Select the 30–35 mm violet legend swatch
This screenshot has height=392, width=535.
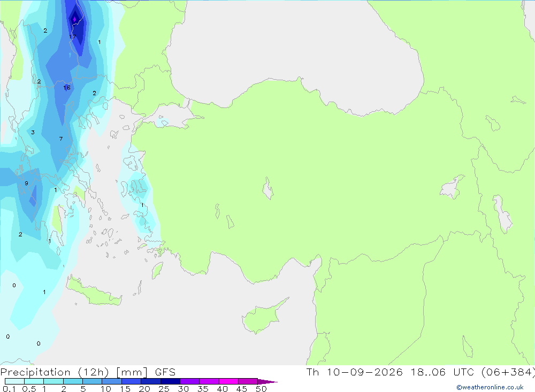(x=190, y=381)
